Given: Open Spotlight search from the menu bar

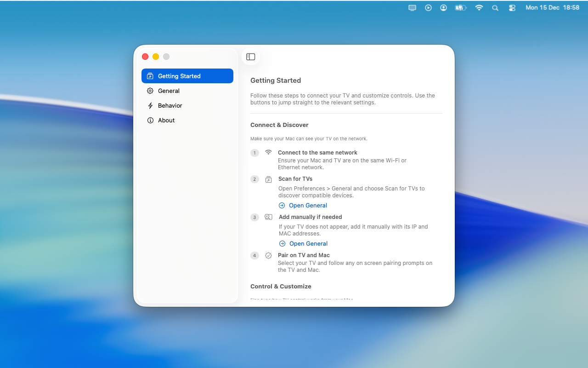Looking at the screenshot, I should pos(495,8).
